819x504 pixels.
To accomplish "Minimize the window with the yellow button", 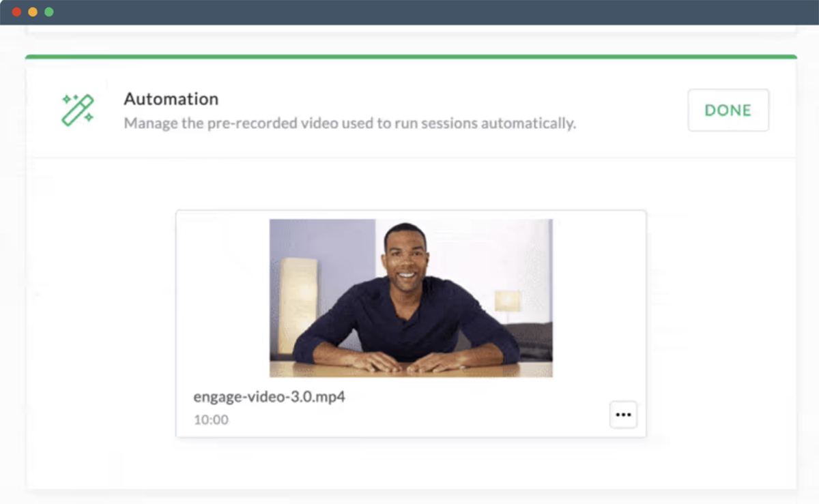I will (33, 12).
